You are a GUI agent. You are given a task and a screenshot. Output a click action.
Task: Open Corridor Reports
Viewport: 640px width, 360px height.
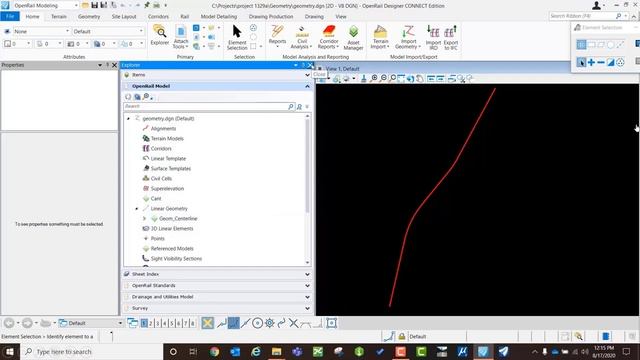coord(329,37)
